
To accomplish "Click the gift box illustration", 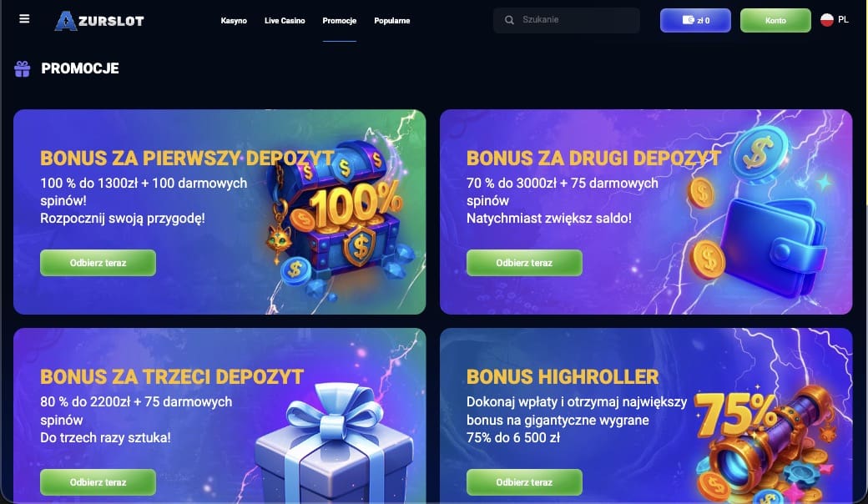I will coord(335,442).
